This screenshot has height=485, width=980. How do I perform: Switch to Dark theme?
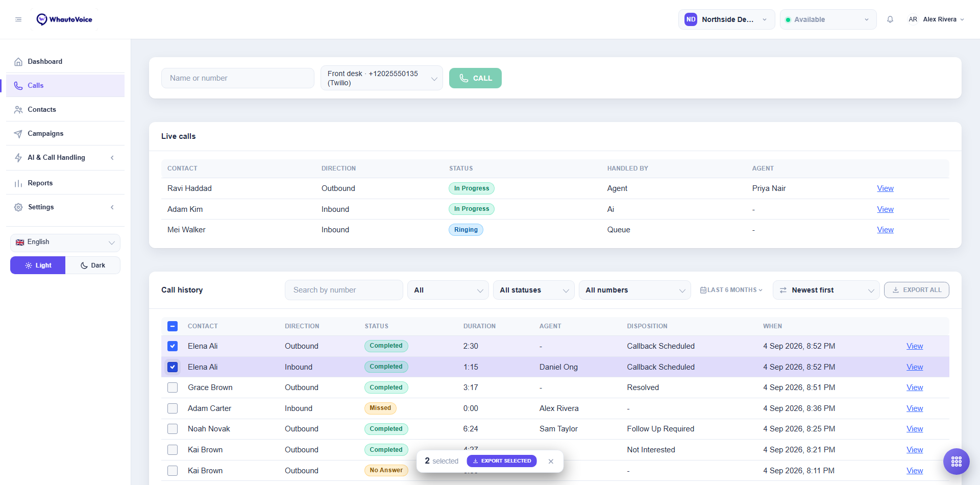(x=93, y=265)
